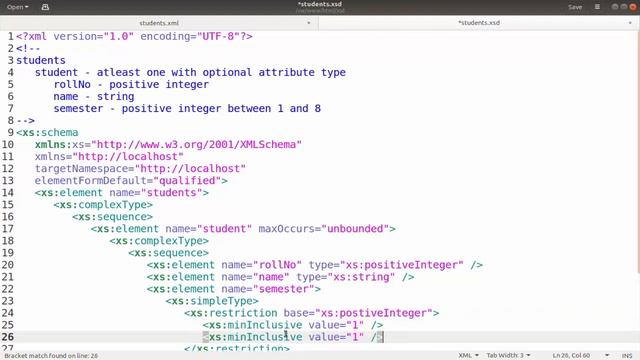640x360 pixels.
Task: Click the <xs:simpleType> tag on line 23
Action: pos(212,301)
